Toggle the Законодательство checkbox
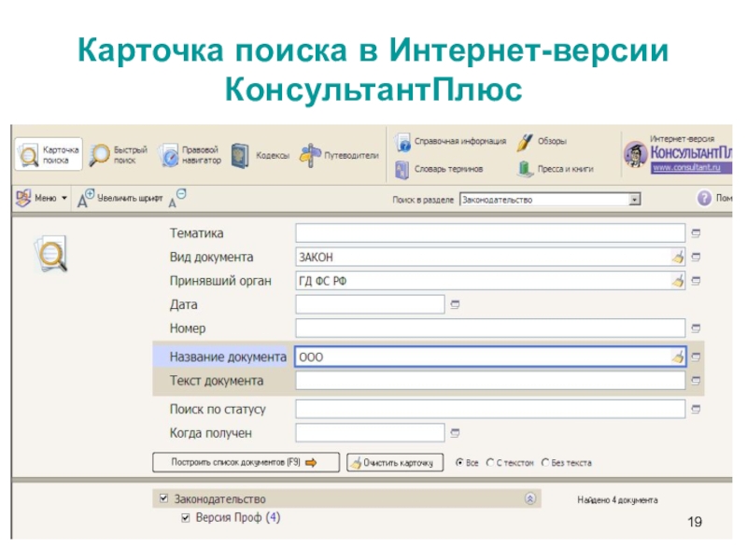The image size is (747, 560). click(x=164, y=498)
